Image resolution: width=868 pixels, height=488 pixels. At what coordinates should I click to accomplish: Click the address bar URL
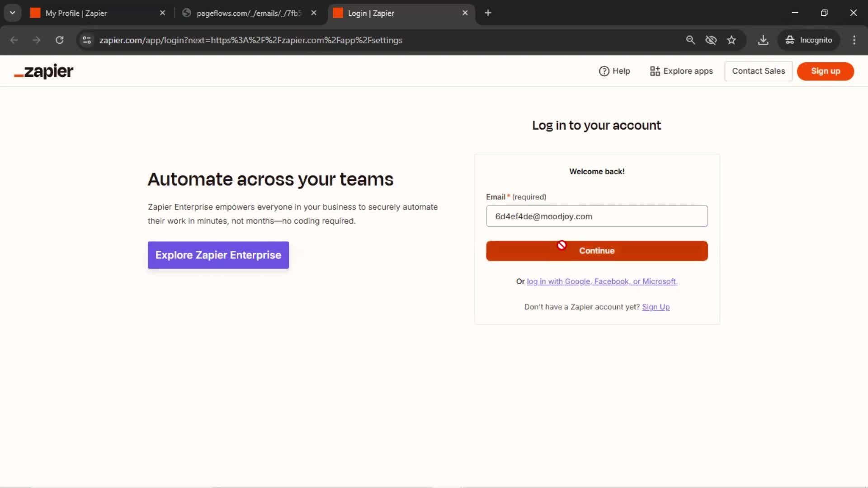point(251,40)
